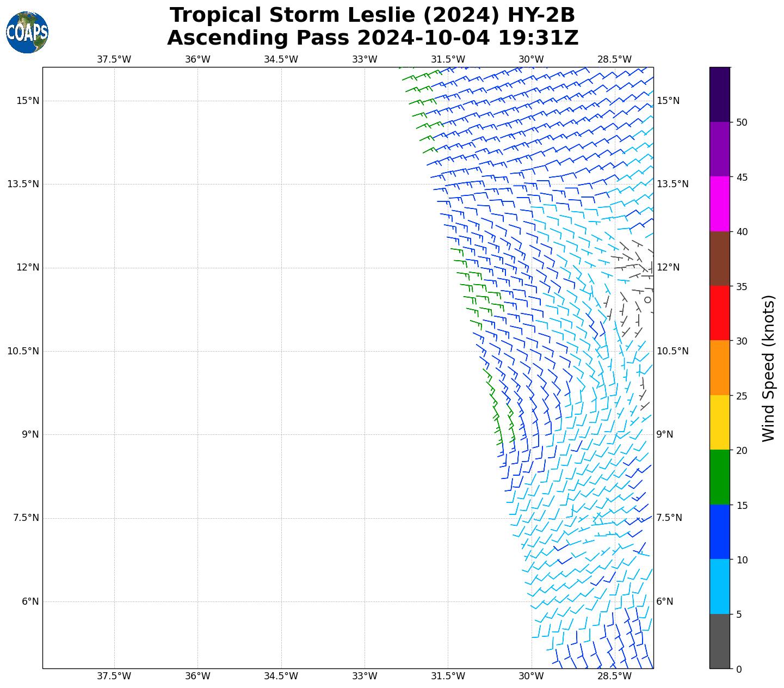The height and width of the screenshot is (688, 784).
Task: Choose the red 30–35 knots color band
Action: (x=719, y=313)
